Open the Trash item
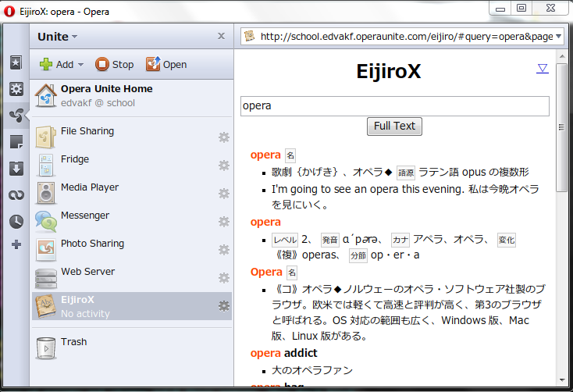Screen dimensions: 573x392 tap(132, 348)
